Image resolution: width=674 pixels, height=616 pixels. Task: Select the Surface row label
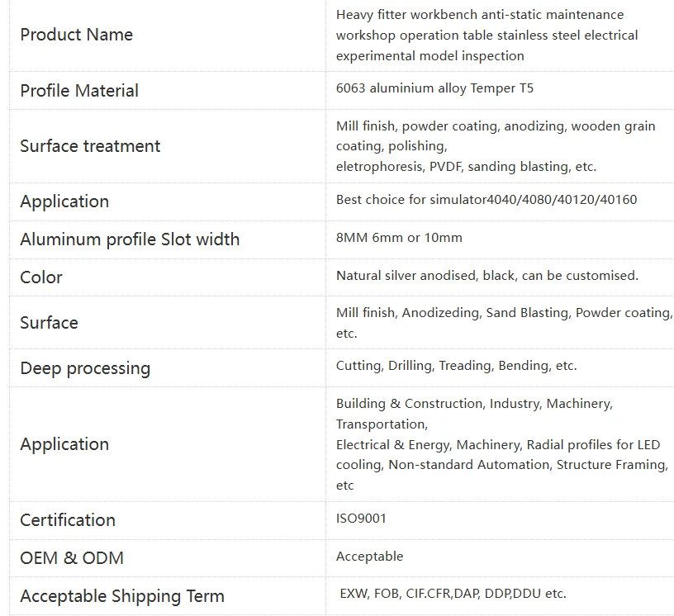[x=49, y=322]
